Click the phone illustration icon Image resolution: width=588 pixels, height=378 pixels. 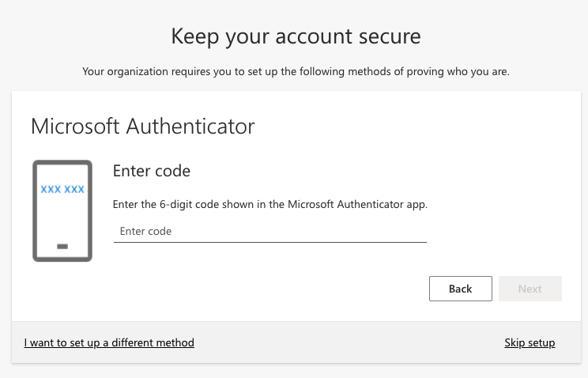[x=62, y=210]
